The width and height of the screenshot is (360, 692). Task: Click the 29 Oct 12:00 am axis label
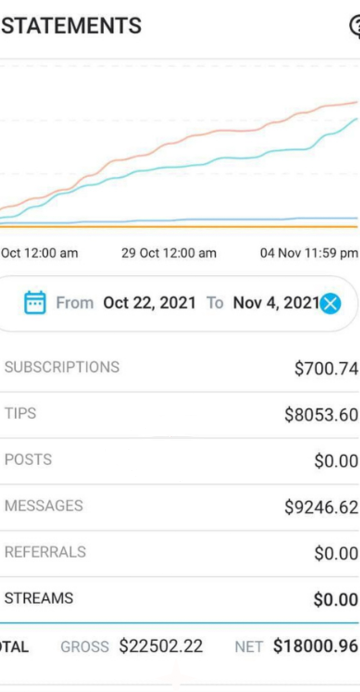click(169, 253)
